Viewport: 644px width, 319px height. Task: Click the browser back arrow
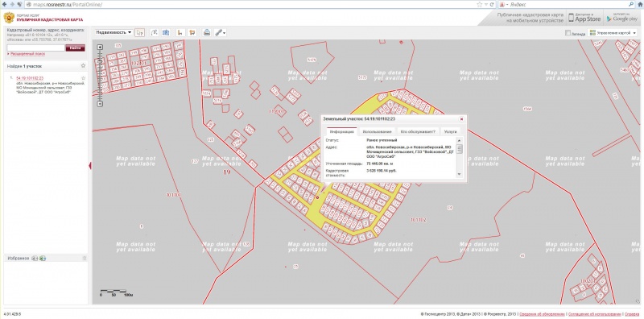coord(5,4)
